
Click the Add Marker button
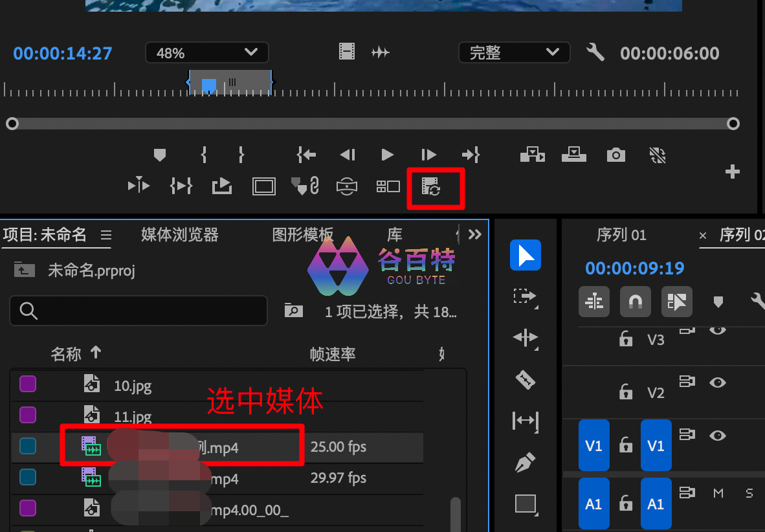160,155
